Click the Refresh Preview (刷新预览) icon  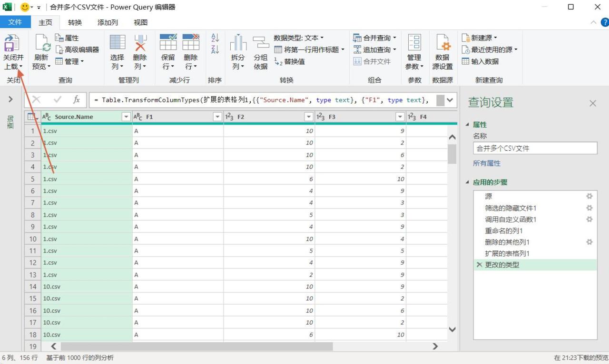[x=43, y=43]
